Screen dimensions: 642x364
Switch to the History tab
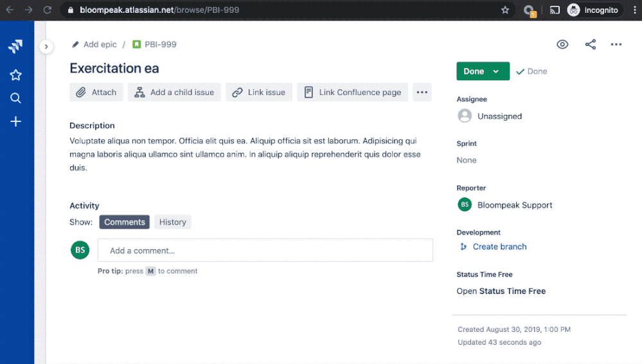(173, 222)
